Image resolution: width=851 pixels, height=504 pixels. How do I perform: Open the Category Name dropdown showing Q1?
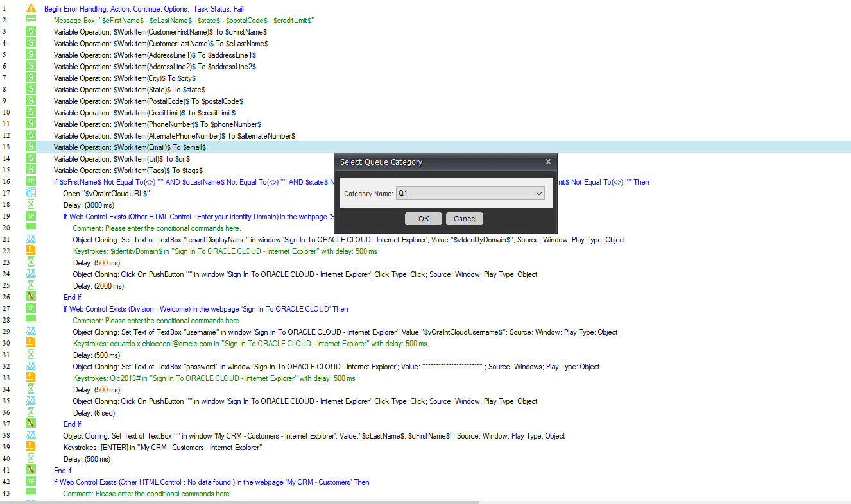pos(470,193)
